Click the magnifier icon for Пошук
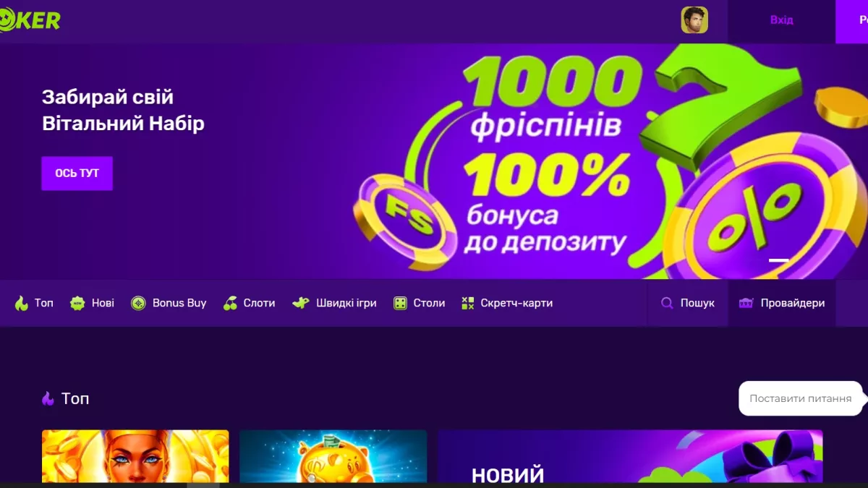This screenshot has height=488, width=868. (x=667, y=303)
